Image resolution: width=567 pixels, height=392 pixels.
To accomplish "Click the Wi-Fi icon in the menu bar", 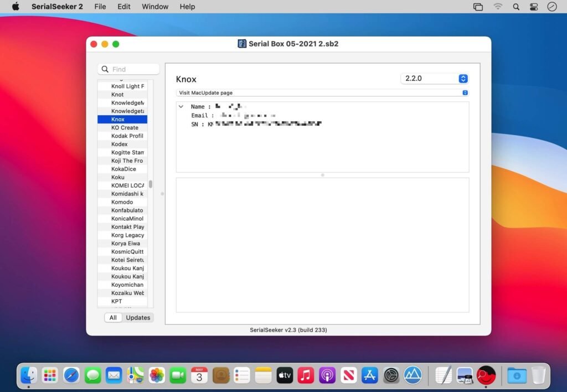I will tap(498, 7).
